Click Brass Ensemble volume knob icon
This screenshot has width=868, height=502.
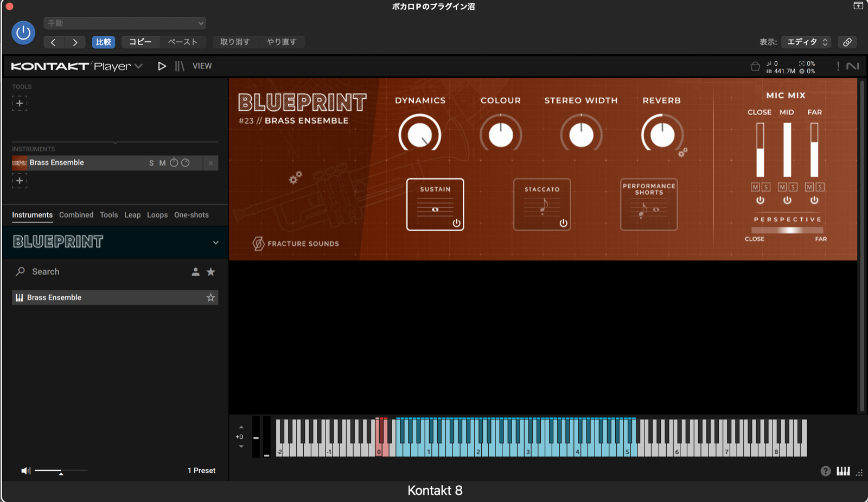186,163
